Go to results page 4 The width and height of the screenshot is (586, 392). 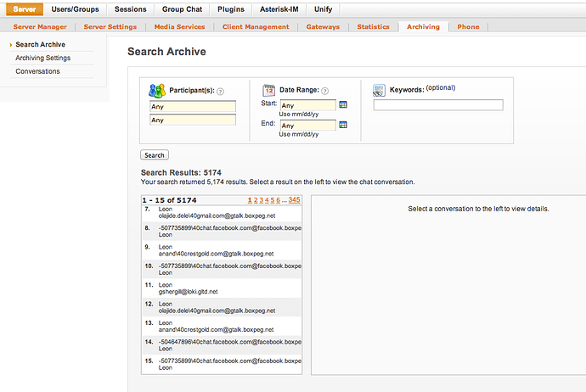267,200
